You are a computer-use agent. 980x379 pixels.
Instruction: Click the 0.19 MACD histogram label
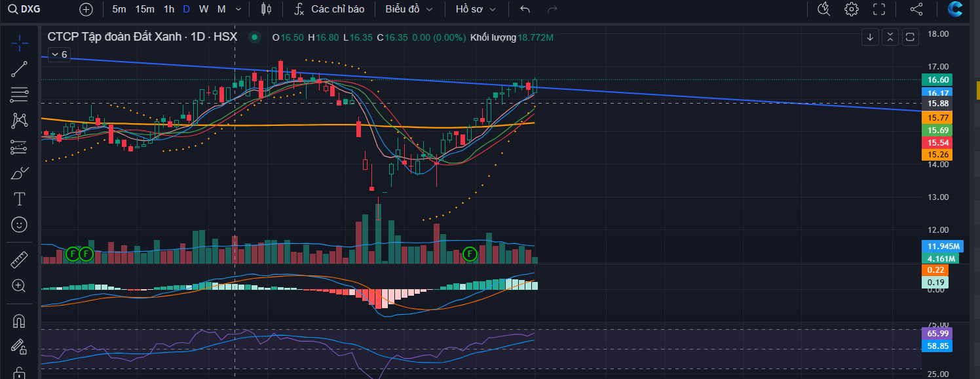pos(936,282)
